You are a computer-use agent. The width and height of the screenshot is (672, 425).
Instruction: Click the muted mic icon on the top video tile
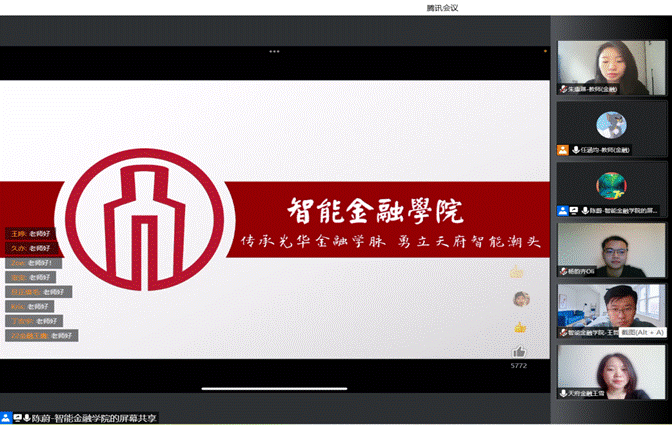coord(564,89)
